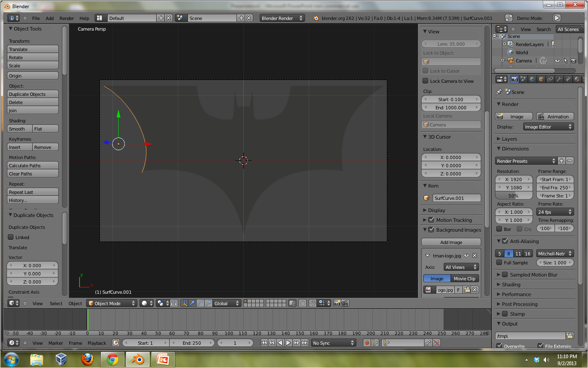The height and width of the screenshot is (368, 588).
Task: Open the Render menu in top bar
Action: [66, 18]
